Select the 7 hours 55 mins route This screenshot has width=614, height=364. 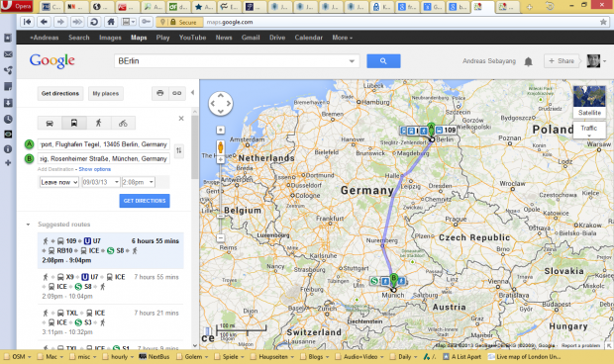(111, 287)
